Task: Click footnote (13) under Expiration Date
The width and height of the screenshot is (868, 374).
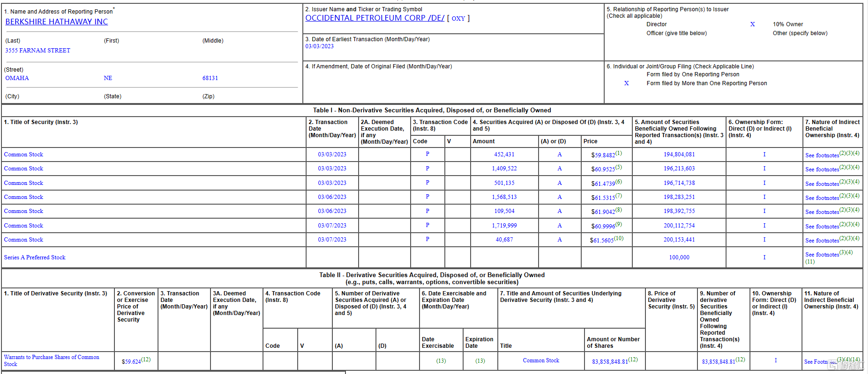Action: 480,361
